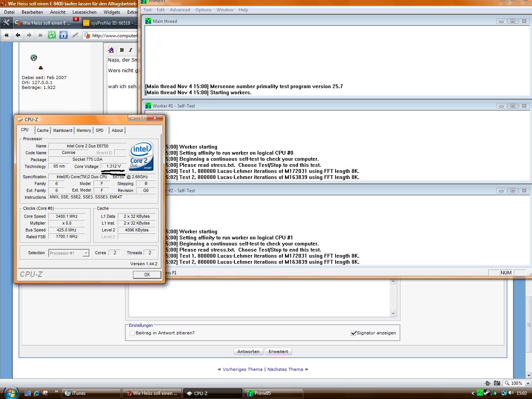Image resolution: width=532 pixels, height=399 pixels.
Task: Switch to CPU-Z Cache tab
Action: [x=43, y=130]
